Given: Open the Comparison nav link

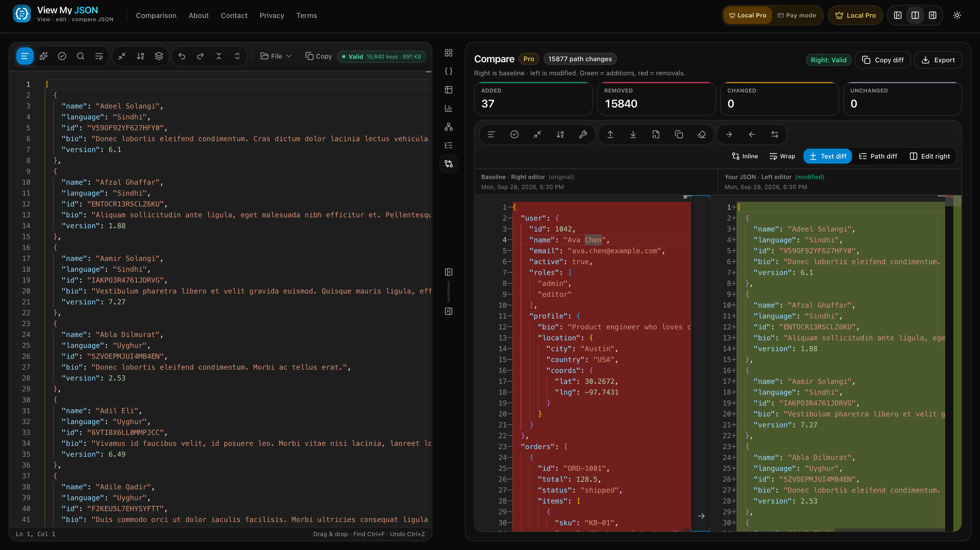Looking at the screenshot, I should coord(156,16).
